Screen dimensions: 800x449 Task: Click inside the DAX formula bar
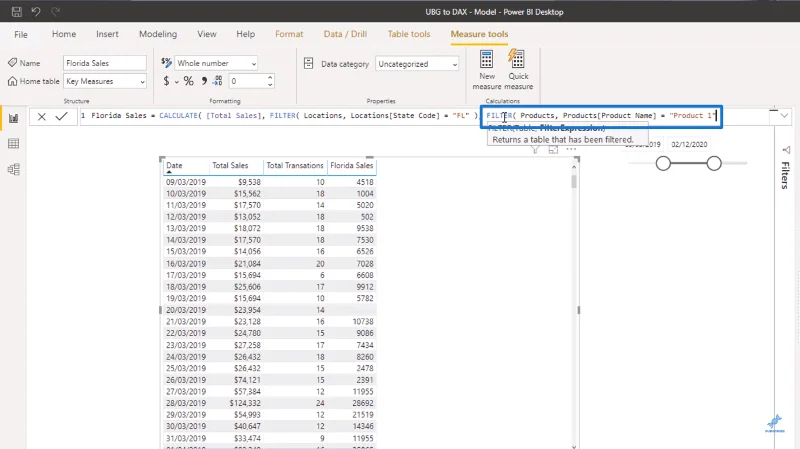point(426,116)
